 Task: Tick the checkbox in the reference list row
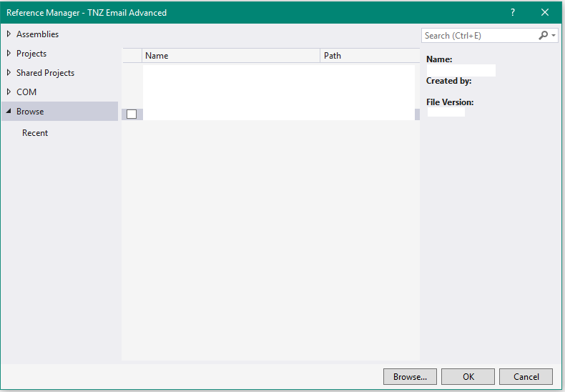point(132,114)
